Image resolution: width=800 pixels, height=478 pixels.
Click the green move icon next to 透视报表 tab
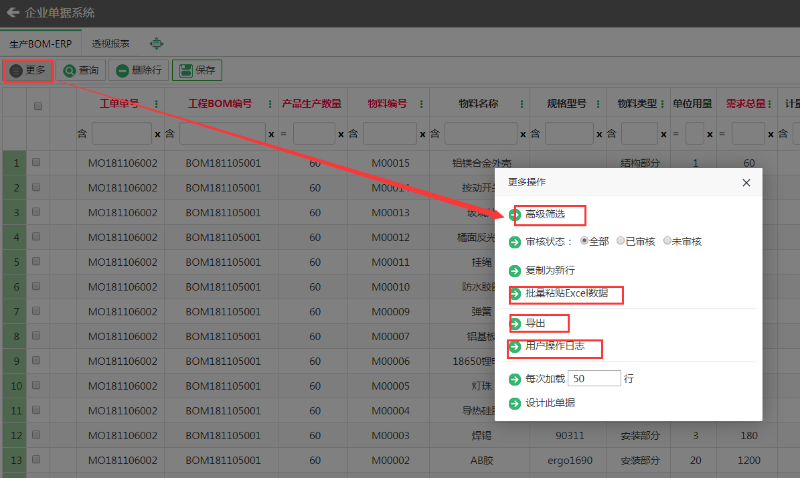(157, 44)
